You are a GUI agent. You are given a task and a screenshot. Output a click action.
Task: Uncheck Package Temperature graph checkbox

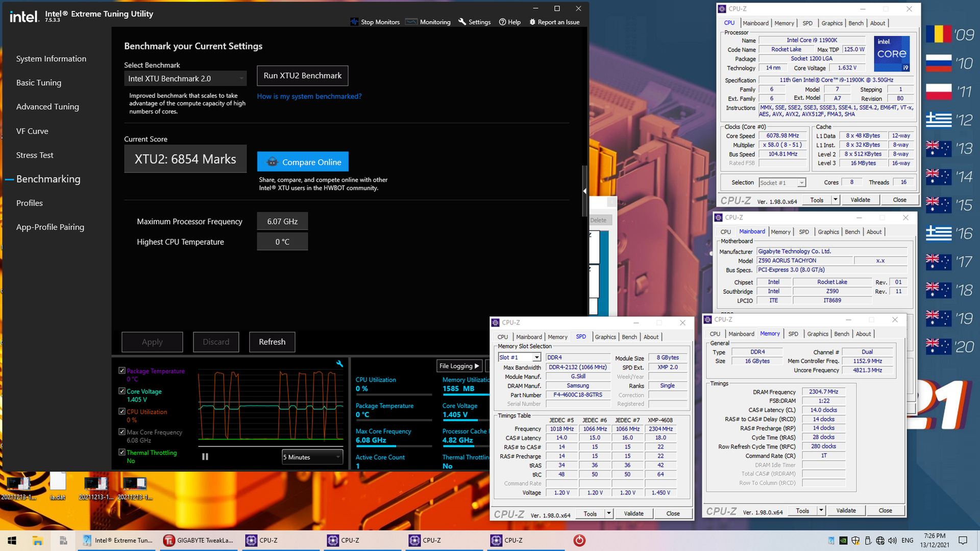click(122, 370)
